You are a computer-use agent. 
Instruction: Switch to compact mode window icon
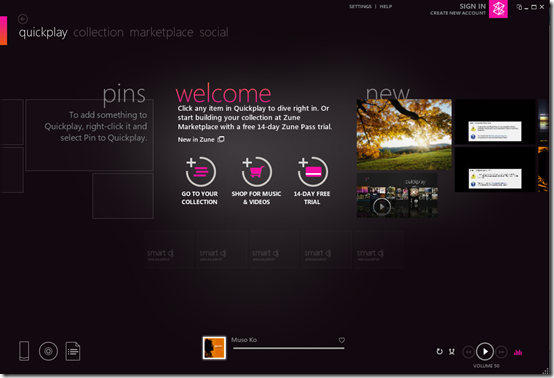click(519, 7)
